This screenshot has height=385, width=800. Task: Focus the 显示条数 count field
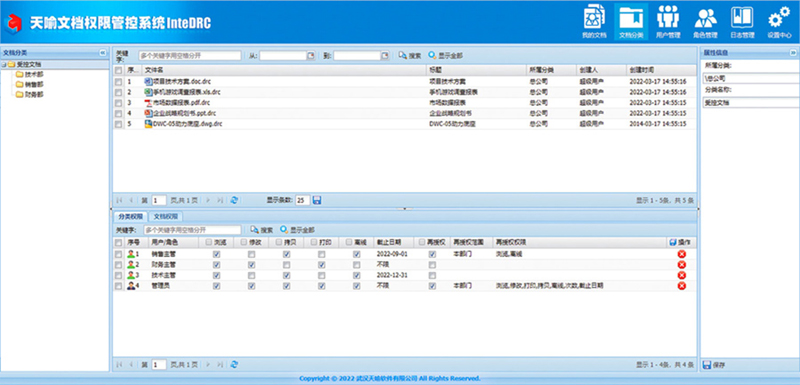point(303,200)
